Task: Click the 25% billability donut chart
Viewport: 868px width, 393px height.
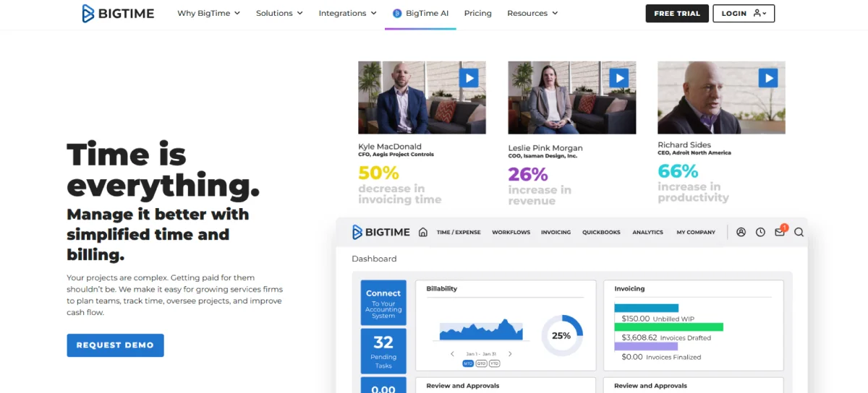Action: [561, 335]
